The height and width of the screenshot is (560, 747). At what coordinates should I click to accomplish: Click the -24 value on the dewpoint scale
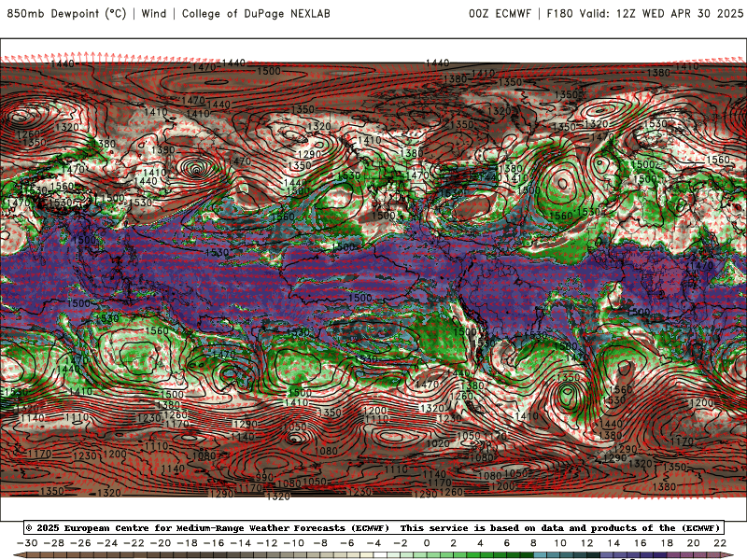click(x=107, y=543)
